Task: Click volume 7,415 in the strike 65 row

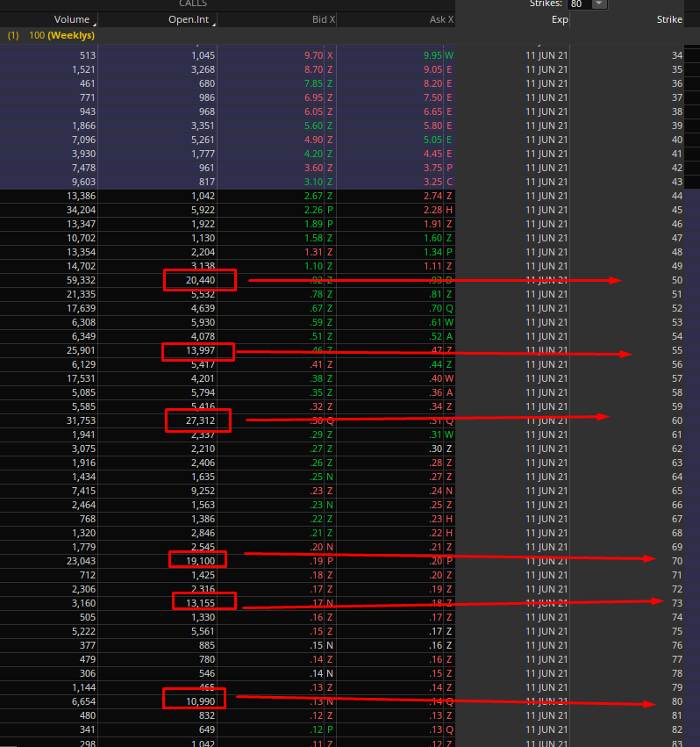Action: [x=84, y=492]
